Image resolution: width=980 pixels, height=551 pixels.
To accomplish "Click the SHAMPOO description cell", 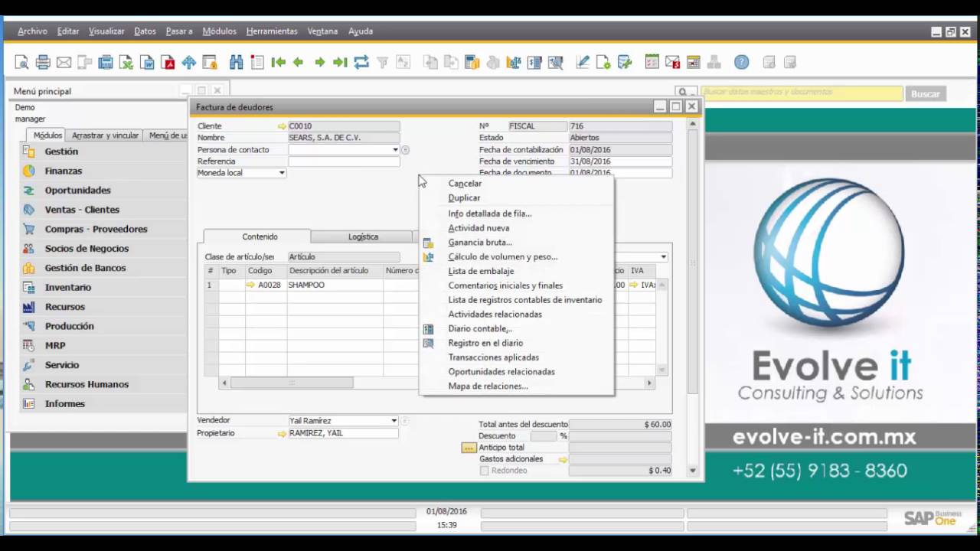I will pyautogui.click(x=335, y=285).
